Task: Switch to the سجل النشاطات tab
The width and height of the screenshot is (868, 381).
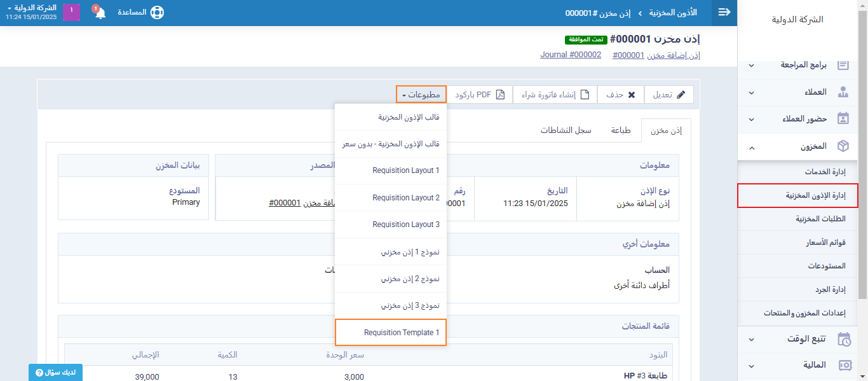Action: point(566,130)
